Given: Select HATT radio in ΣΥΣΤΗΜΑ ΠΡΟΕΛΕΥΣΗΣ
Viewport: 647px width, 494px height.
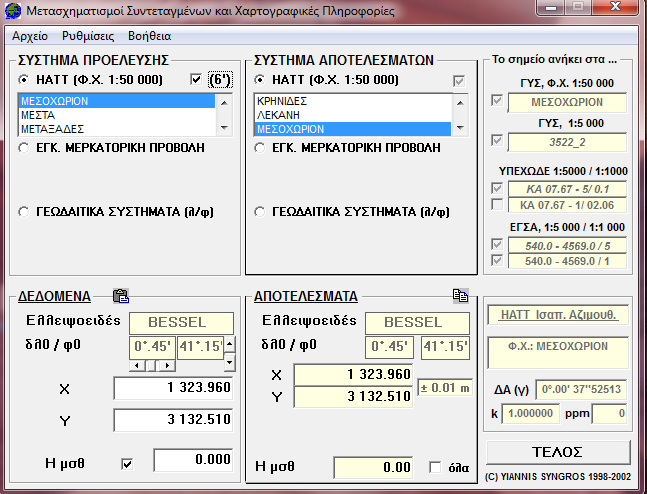Looking at the screenshot, I should [24, 80].
